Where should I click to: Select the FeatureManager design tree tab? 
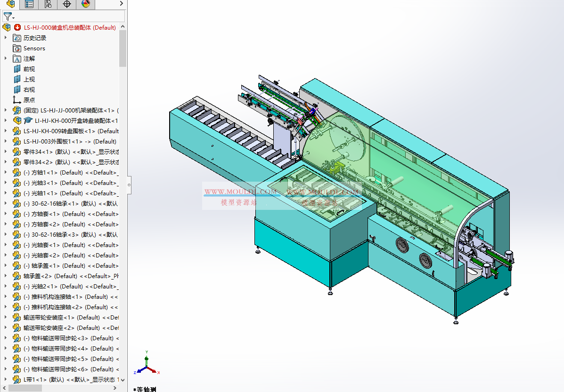point(10,4)
